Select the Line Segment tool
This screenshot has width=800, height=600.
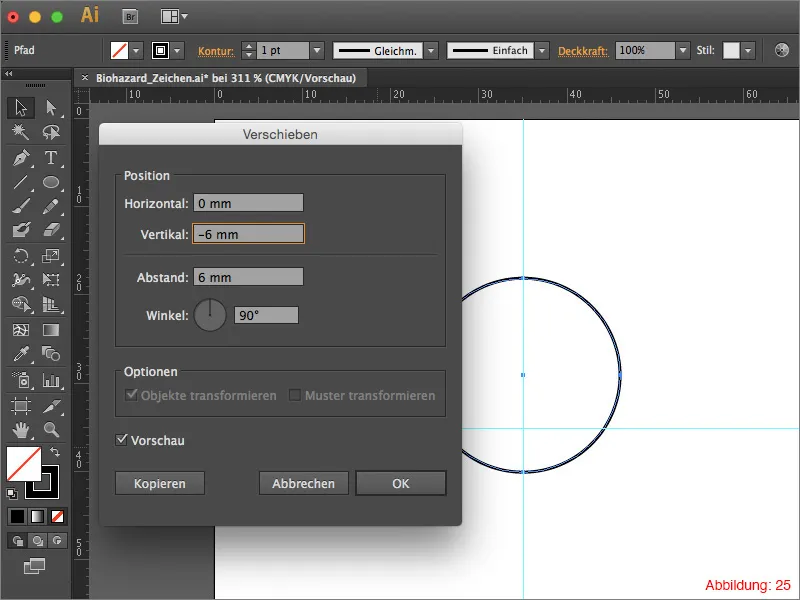pyautogui.click(x=21, y=182)
